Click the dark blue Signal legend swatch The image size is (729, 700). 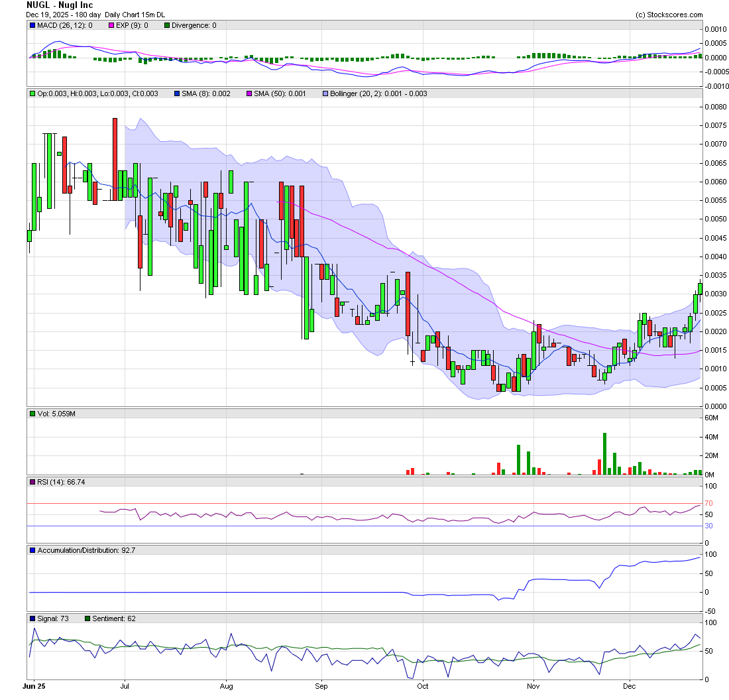click(x=32, y=619)
